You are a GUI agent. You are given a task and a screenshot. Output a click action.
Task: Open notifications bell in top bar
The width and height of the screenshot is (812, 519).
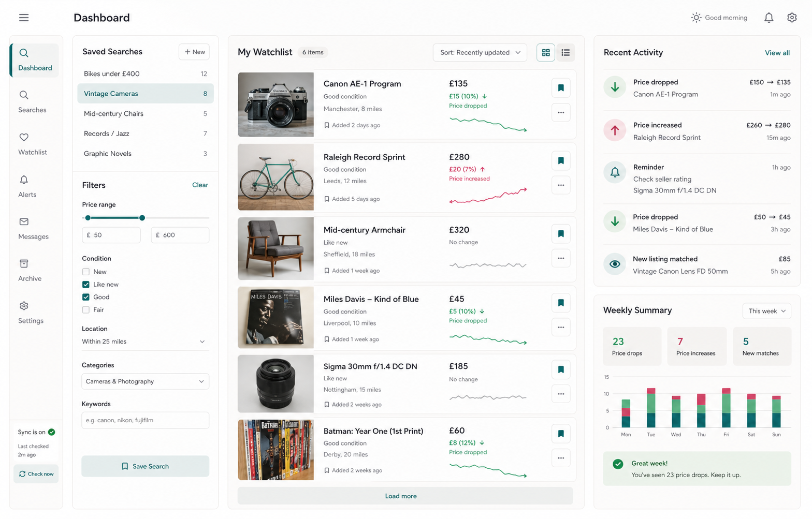point(769,18)
